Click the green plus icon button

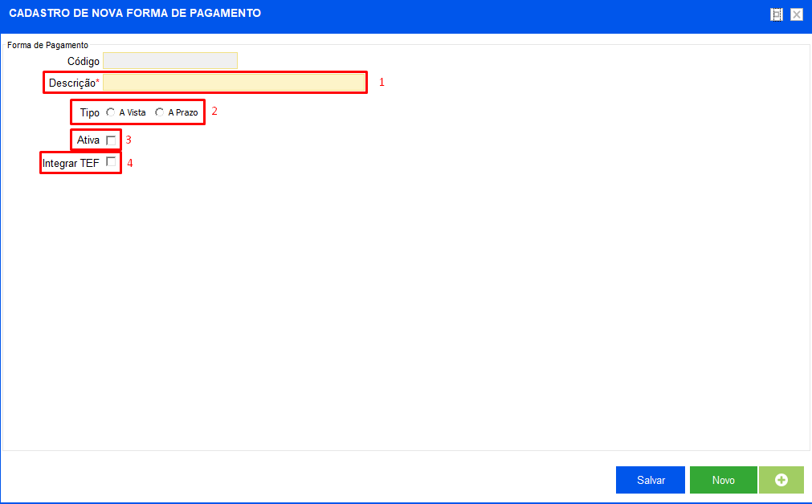(x=781, y=480)
